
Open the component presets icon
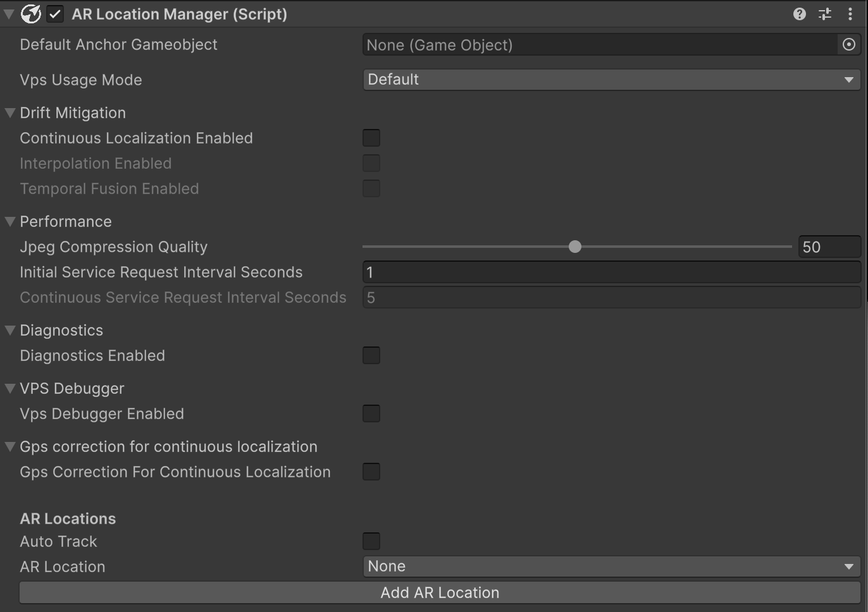click(x=824, y=13)
